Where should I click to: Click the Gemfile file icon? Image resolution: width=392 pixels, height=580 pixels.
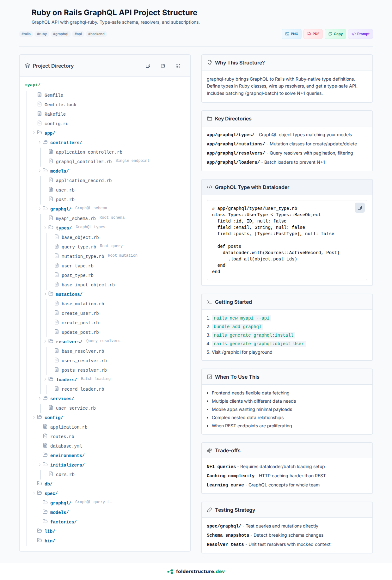point(40,95)
